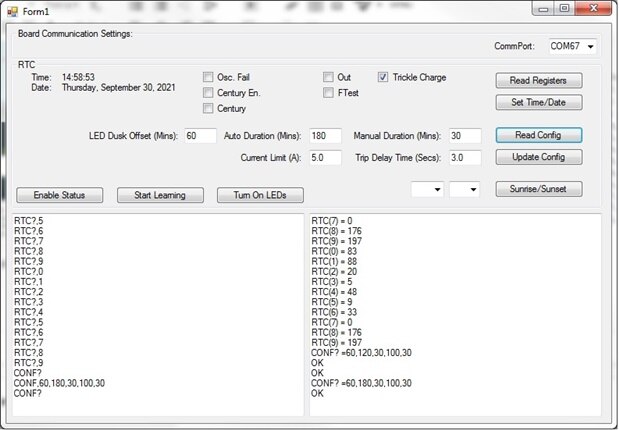Click the RTC(1) = 88 line
619x430 pixels.
pos(334,261)
